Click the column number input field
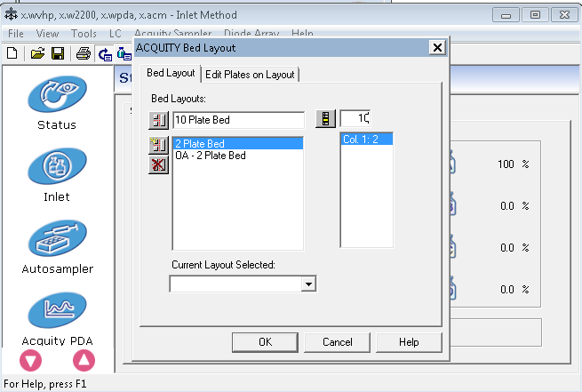 tap(355, 118)
